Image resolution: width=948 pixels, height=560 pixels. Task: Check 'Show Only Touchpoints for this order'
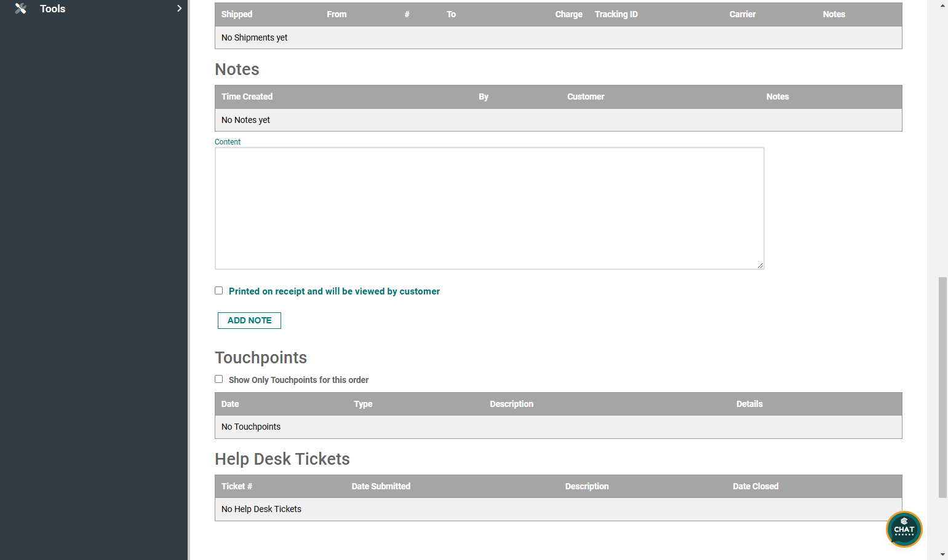(x=218, y=379)
